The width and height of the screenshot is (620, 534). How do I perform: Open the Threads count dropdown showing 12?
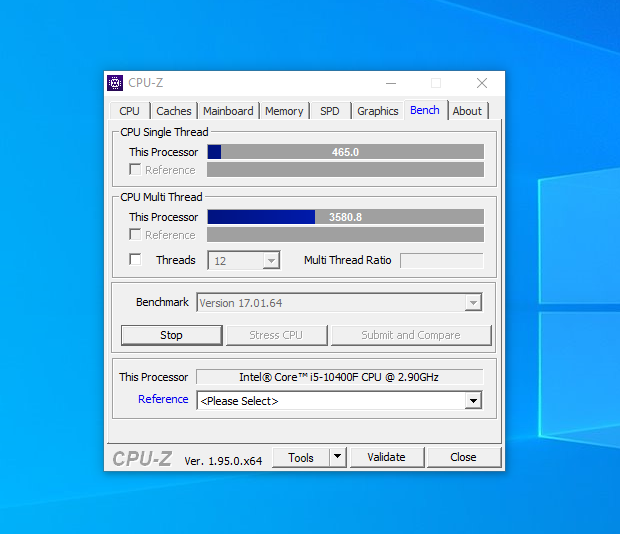click(x=244, y=260)
